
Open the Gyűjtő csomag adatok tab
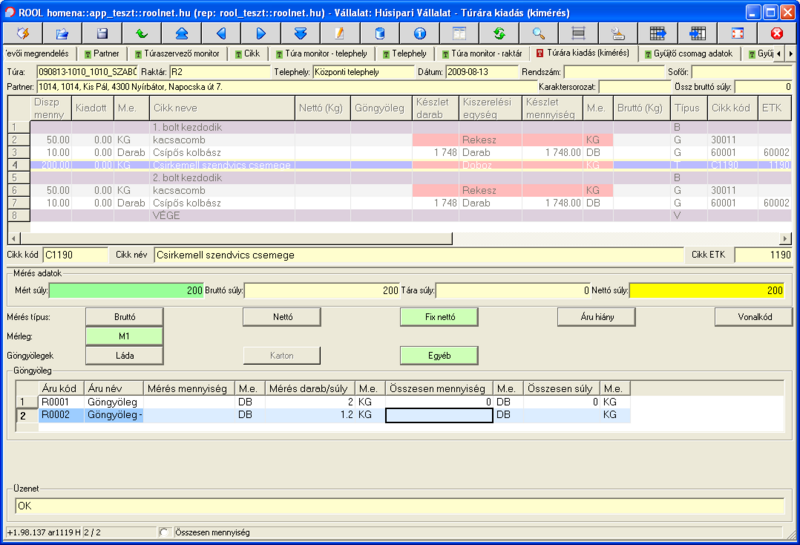pyautogui.click(x=691, y=52)
